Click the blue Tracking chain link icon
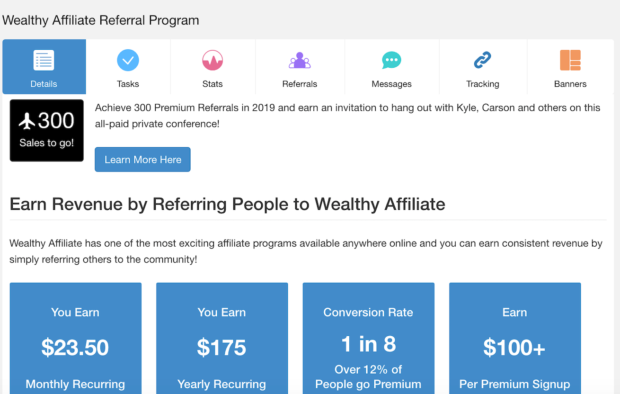The height and width of the screenshot is (394, 620). pyautogui.click(x=482, y=60)
